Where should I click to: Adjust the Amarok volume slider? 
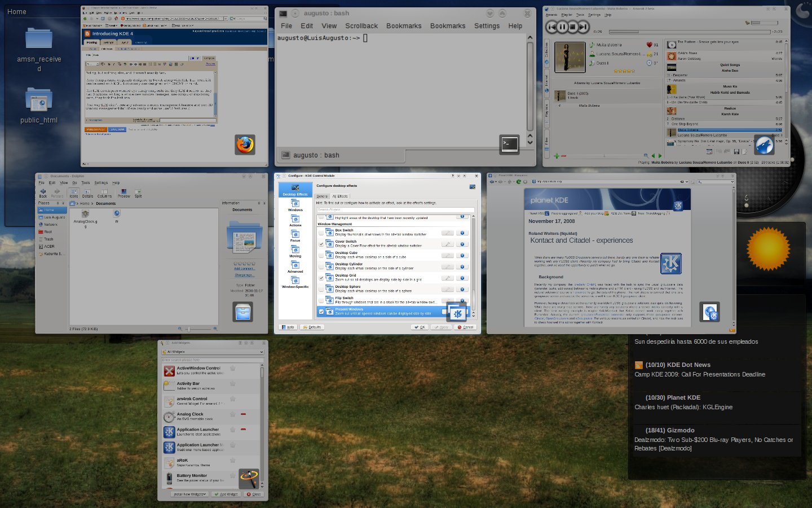pyautogui.click(x=765, y=23)
